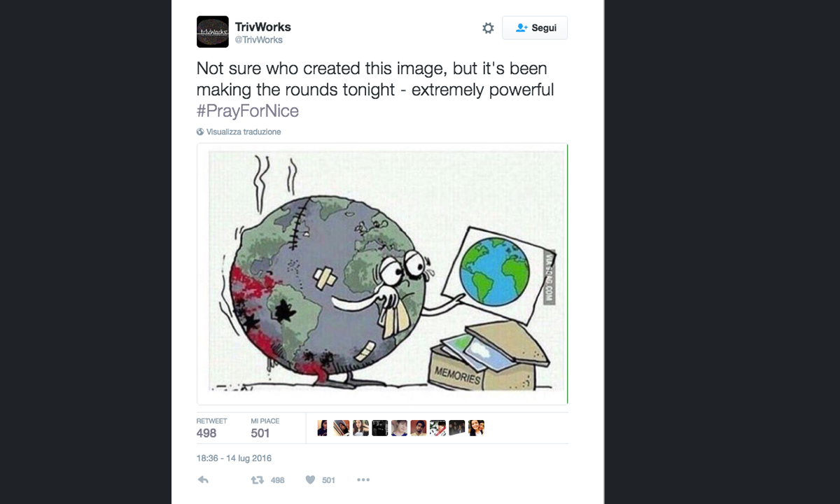
Task: Click the 18:36 - 14 lug 2016 timestamp
Action: pos(234,458)
